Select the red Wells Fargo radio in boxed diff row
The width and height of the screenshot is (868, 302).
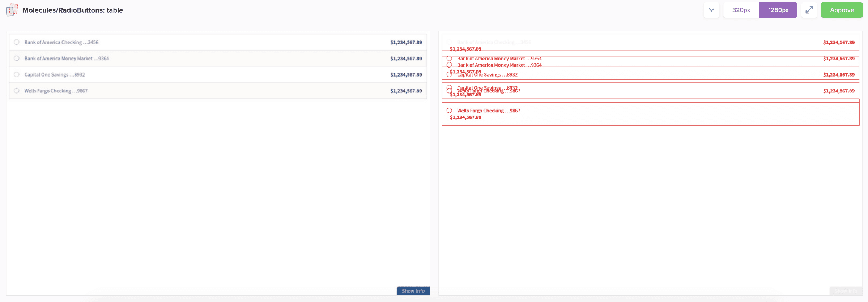click(x=449, y=111)
